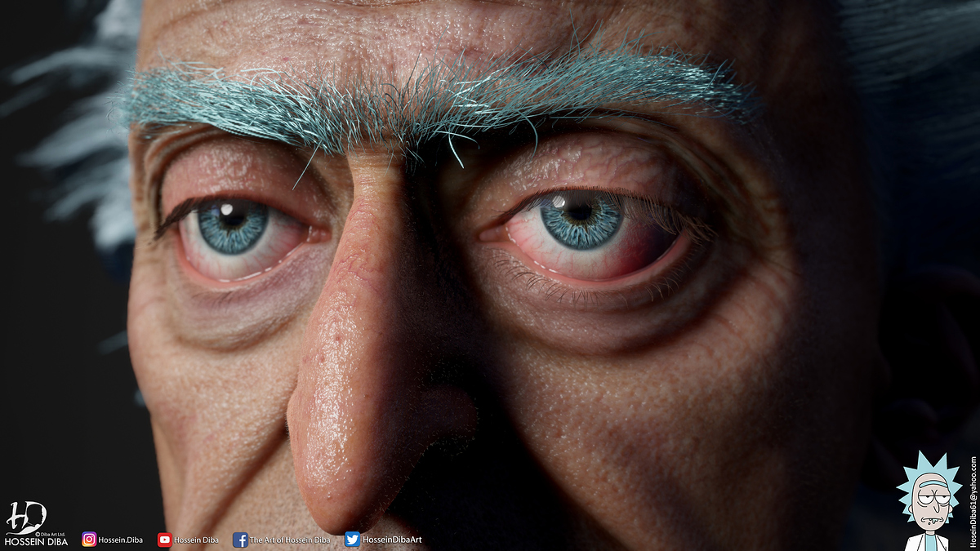Viewport: 980px width, 551px height.
Task: Click the YouTube icon in the footer
Action: coord(165,540)
